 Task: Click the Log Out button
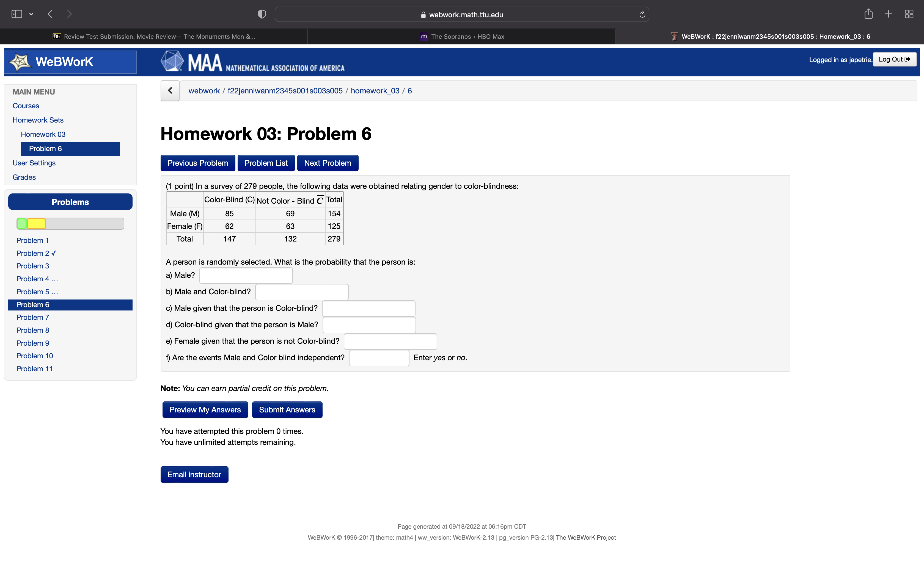pyautogui.click(x=894, y=60)
